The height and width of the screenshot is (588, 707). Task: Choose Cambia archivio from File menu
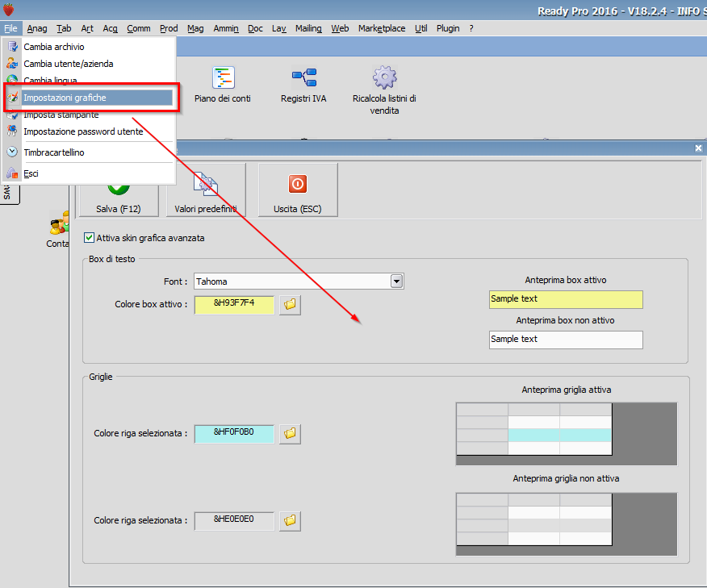(x=89, y=47)
